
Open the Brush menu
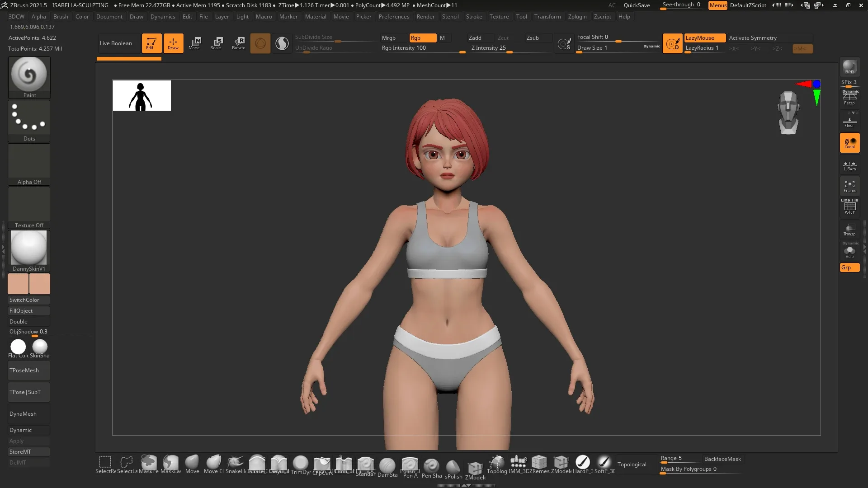point(61,17)
